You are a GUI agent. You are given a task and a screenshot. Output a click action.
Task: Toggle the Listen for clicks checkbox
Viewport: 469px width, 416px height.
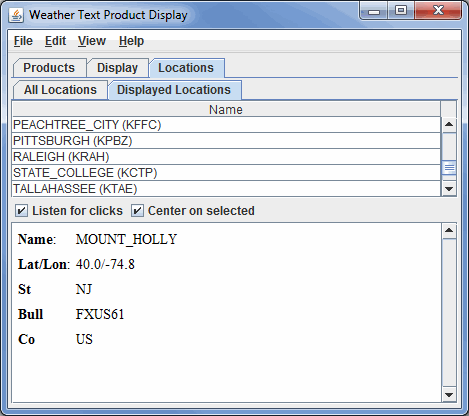(21, 211)
